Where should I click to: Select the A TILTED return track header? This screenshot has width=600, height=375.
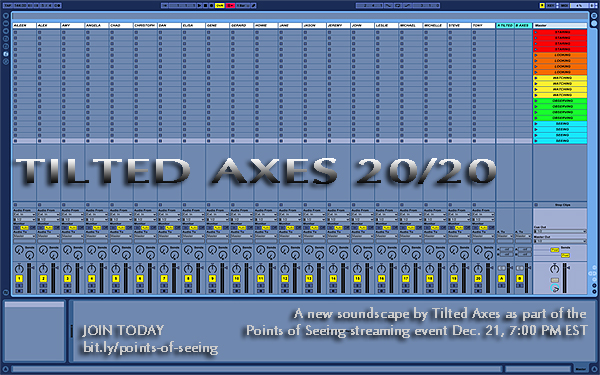(x=505, y=25)
